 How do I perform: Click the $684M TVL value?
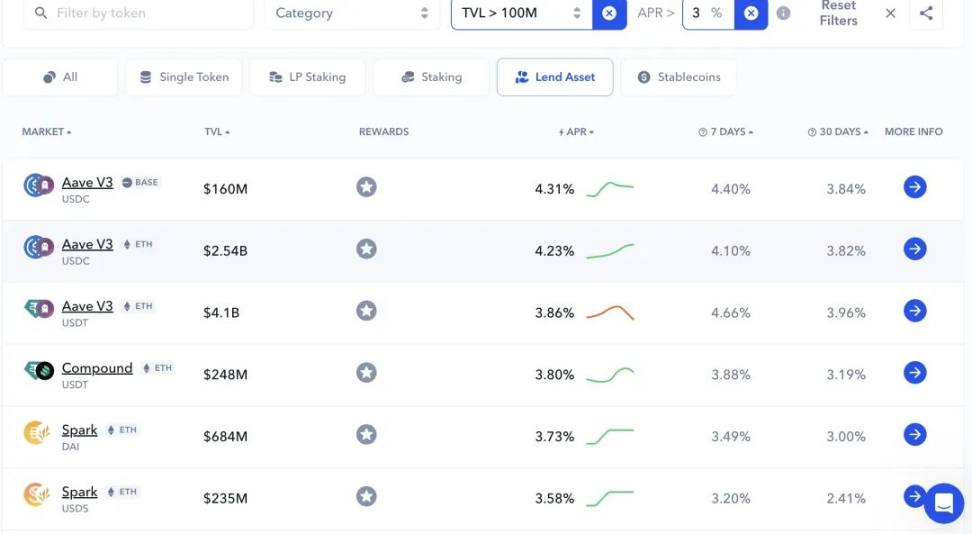pos(226,437)
